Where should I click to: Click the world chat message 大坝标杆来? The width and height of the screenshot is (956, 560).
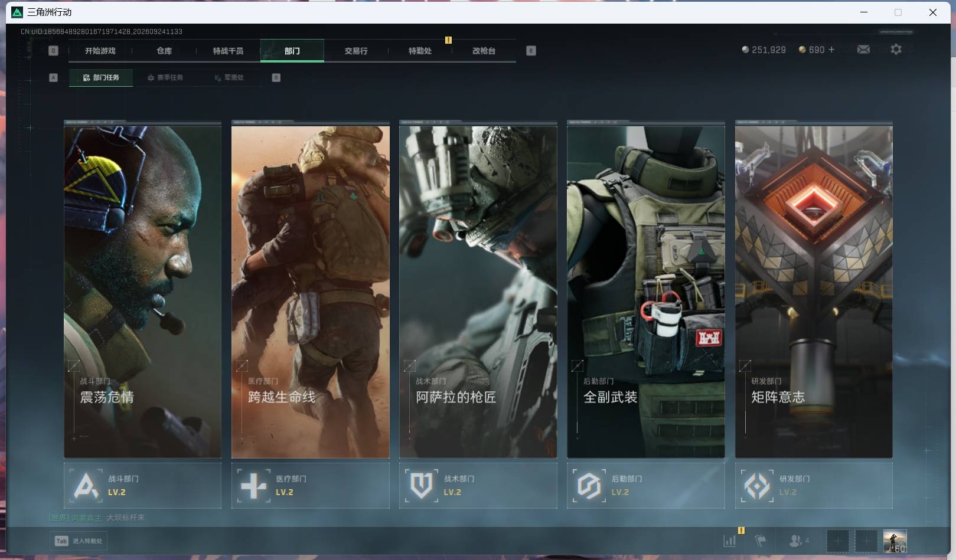[x=125, y=518]
